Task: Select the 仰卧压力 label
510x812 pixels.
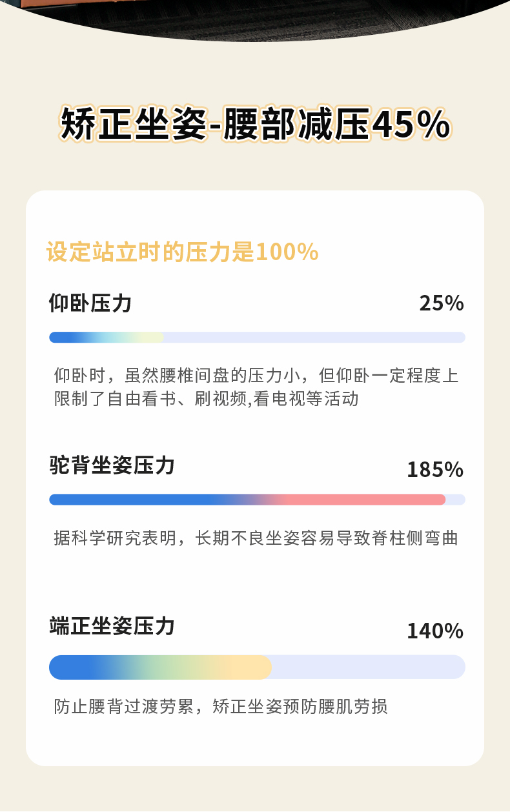Action: [90, 302]
